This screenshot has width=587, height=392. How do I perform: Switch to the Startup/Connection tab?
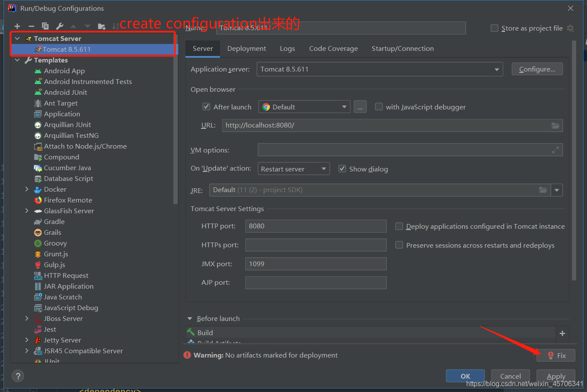click(x=403, y=49)
